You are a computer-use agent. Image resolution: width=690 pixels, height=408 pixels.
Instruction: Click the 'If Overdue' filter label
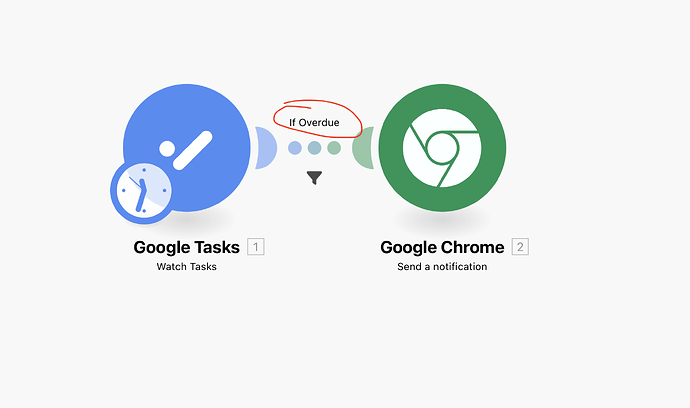[x=314, y=122]
